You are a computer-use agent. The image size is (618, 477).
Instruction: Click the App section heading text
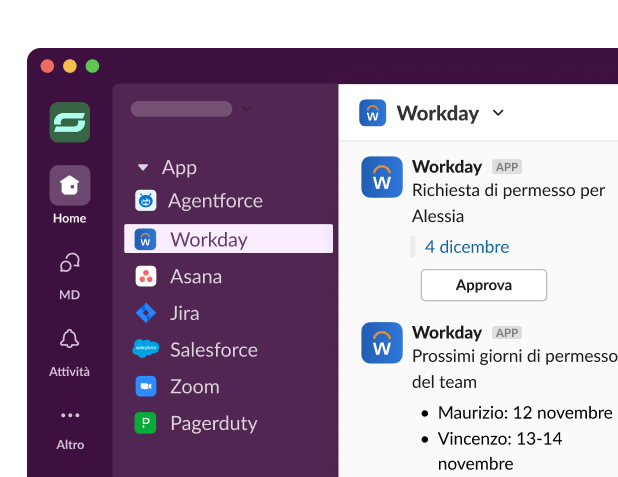(179, 168)
